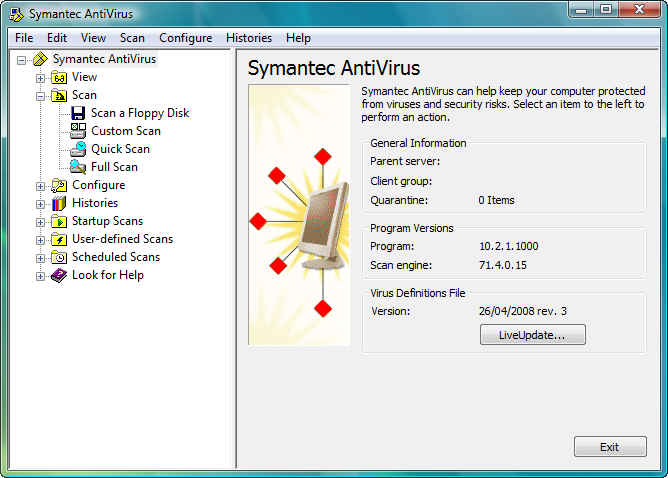The image size is (668, 478).
Task: Open the View menu
Action: click(93, 38)
